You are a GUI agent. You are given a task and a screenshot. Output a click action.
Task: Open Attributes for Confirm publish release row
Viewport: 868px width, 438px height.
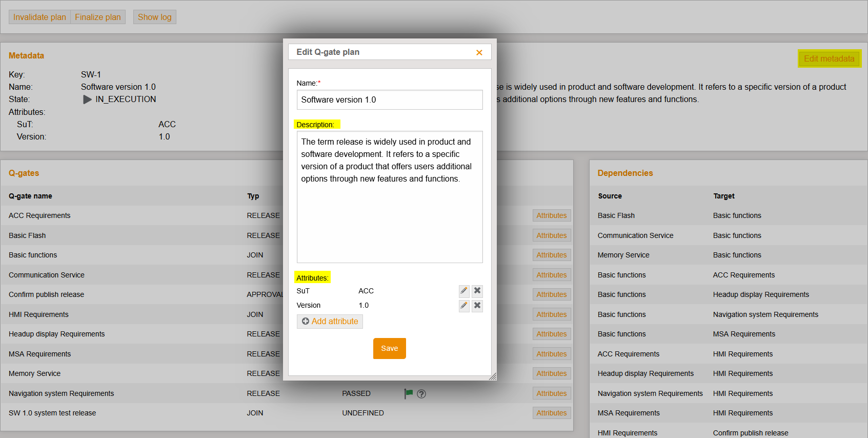click(x=552, y=294)
